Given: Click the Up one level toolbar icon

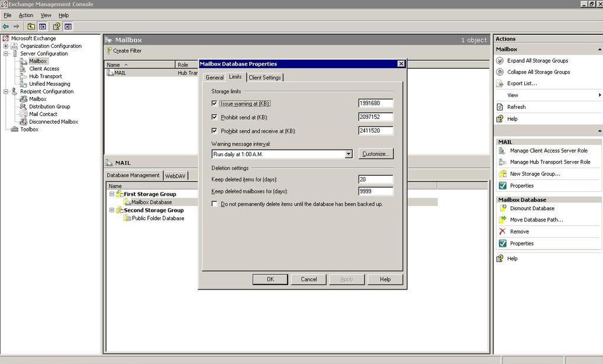Looking at the screenshot, I should coord(31,27).
